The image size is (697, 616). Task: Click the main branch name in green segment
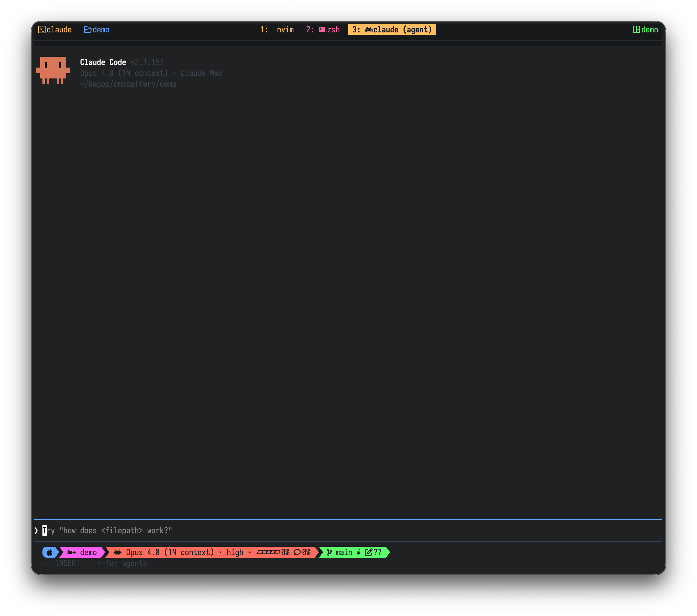tap(344, 552)
